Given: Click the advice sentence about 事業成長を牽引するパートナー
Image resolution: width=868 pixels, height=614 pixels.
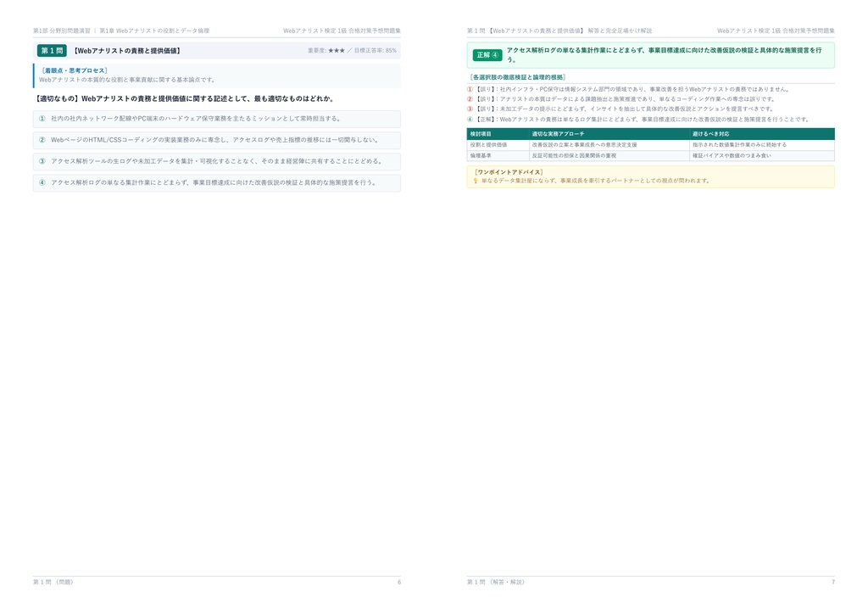Looking at the screenshot, I should click(595, 181).
